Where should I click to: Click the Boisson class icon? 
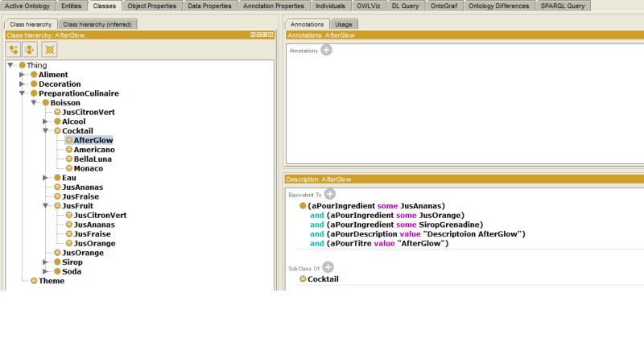pyautogui.click(x=46, y=103)
